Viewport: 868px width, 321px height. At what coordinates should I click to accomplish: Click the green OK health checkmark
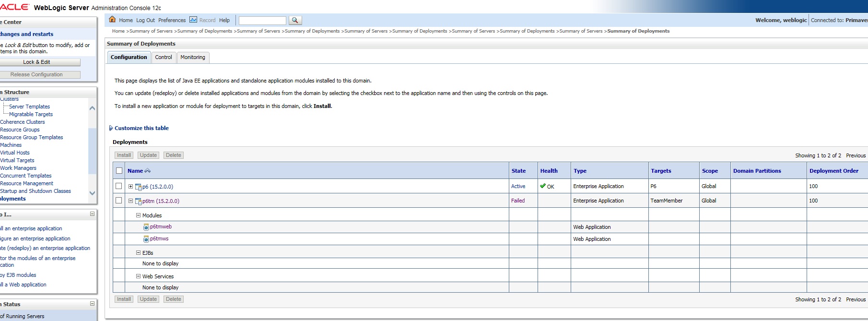(543, 186)
